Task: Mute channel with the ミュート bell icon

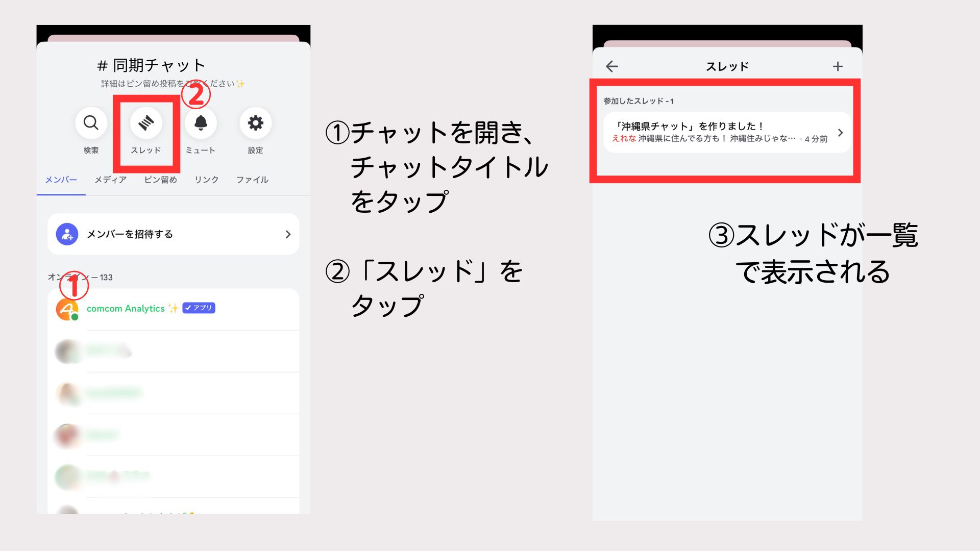Action: 201,123
